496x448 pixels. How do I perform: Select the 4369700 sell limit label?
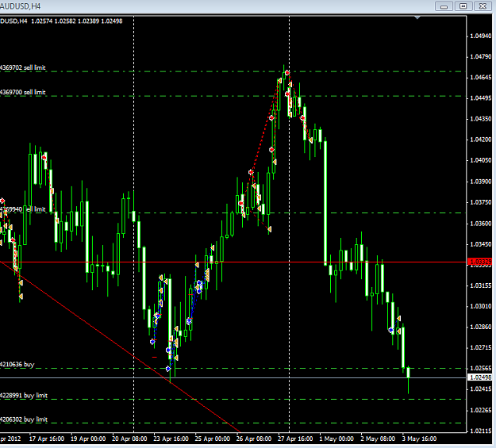23,92
